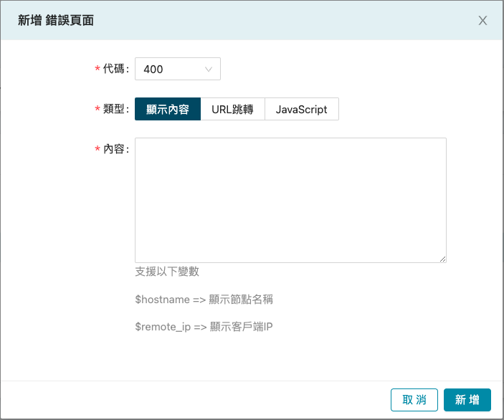Click the 類型 field label

click(114, 110)
